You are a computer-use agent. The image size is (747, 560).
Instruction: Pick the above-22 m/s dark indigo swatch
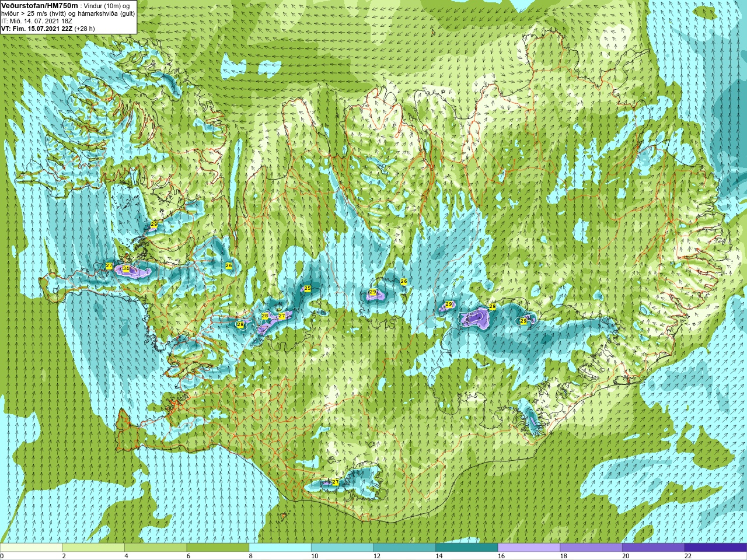(x=715, y=548)
